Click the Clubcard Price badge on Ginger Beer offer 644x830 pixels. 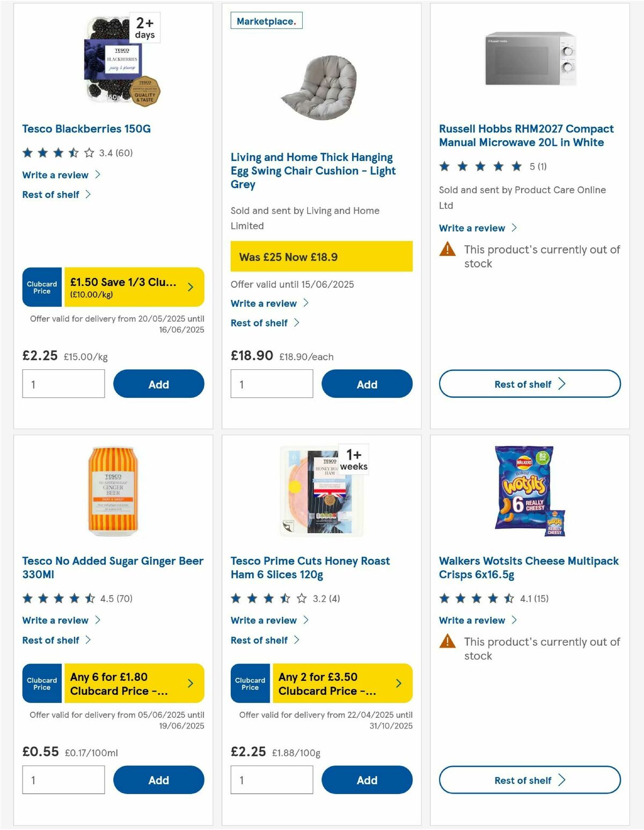41,683
